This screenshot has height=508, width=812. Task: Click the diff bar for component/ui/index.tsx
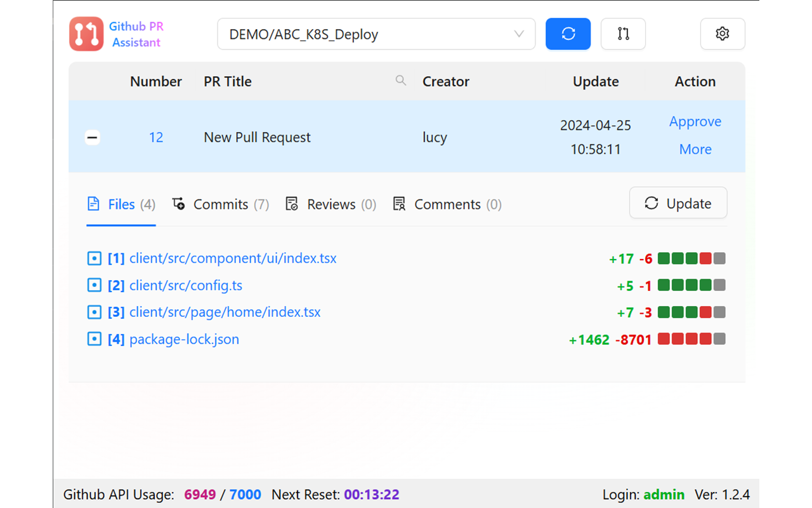(x=691, y=258)
